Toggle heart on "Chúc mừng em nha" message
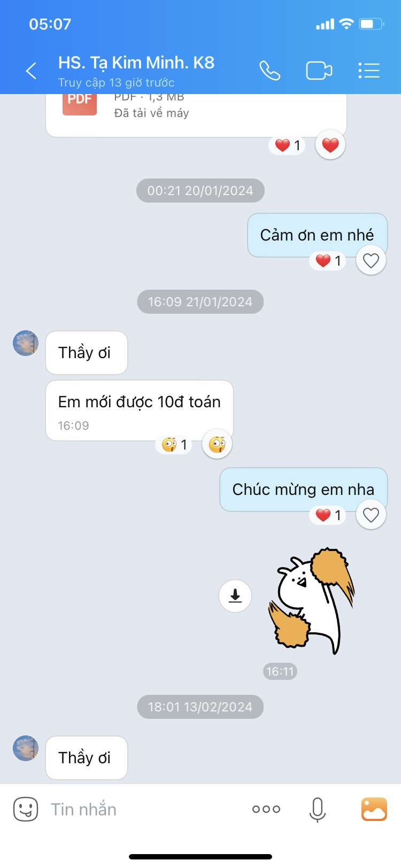 point(371,515)
